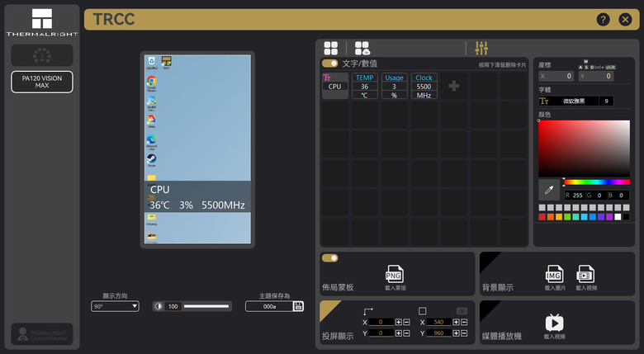The image size is (644, 354).
Task: Open the 顯示方向 90° rotation dropdown
Action: (115, 306)
